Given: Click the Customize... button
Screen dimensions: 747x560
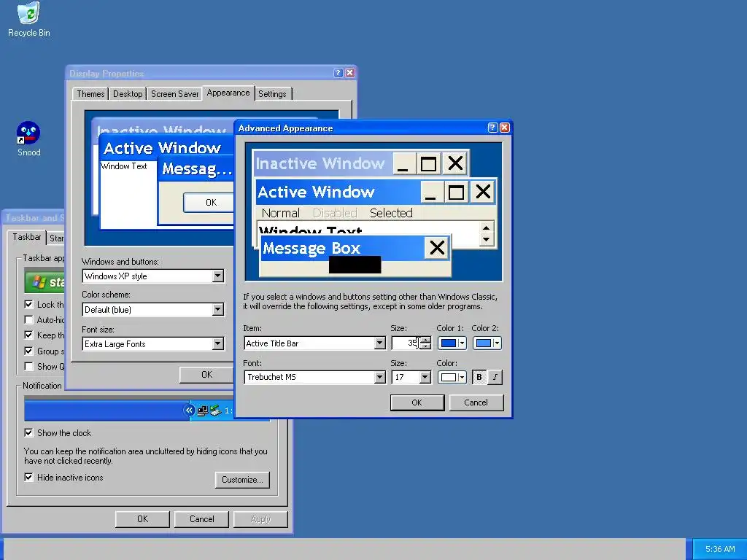Looking at the screenshot, I should click(242, 480).
